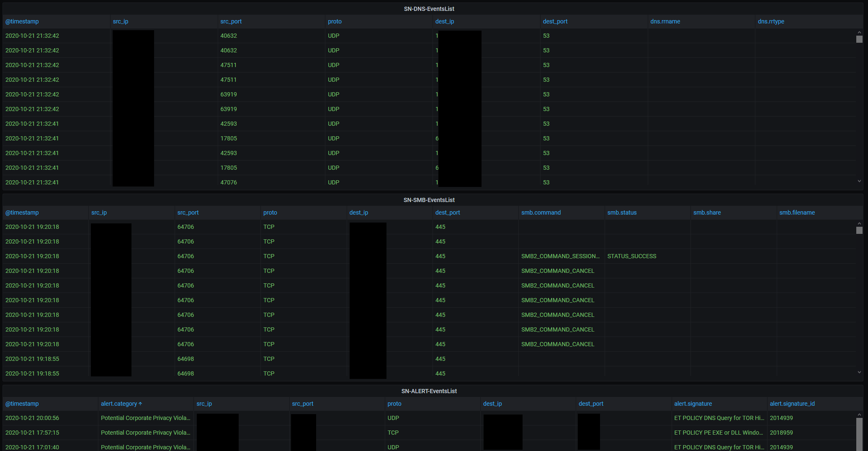Click the SN-ALERT-EventsList scrollbar thumb
The image size is (868, 451).
[x=859, y=434]
